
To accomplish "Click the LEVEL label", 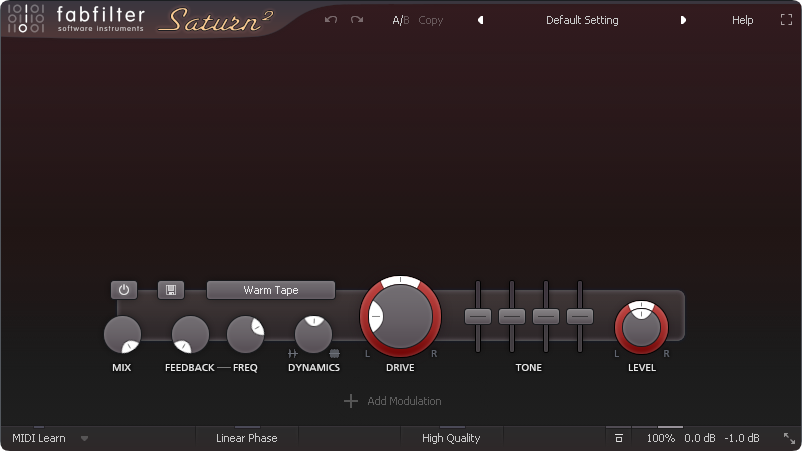I will tap(641, 368).
